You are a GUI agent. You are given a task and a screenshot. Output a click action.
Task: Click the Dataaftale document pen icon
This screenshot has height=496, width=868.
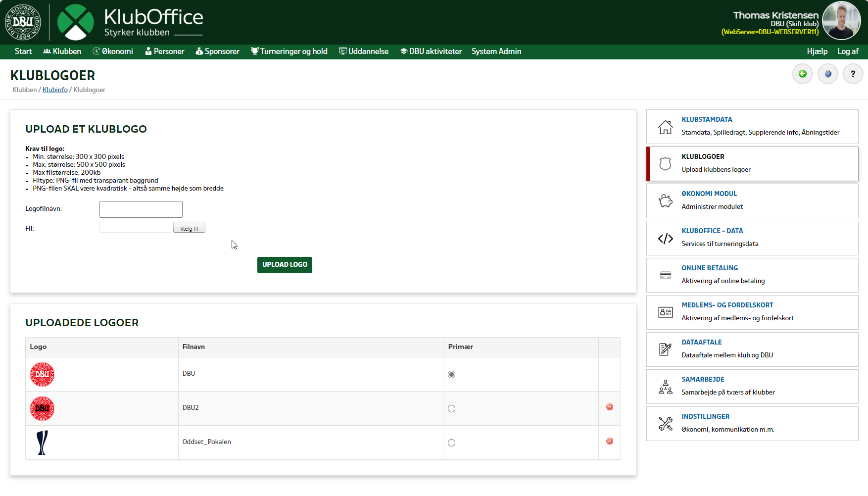(665, 349)
